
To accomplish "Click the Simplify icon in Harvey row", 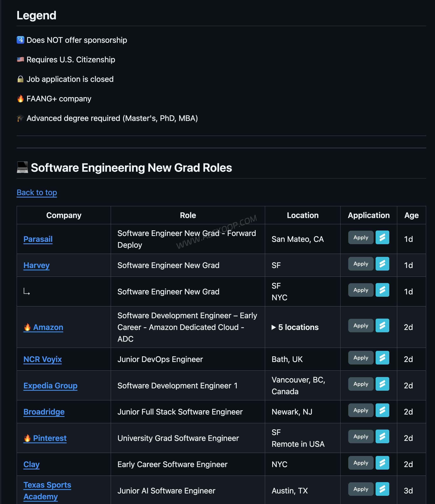I will click(x=382, y=264).
